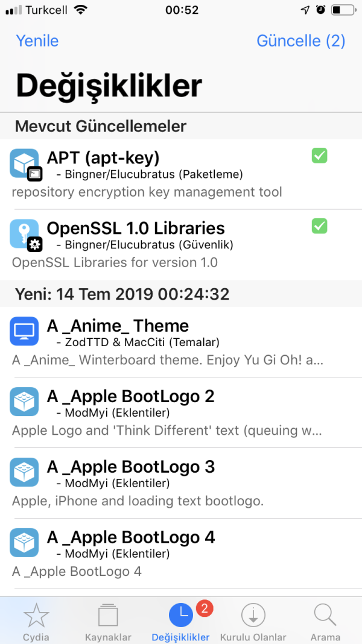362x644 pixels.
Task: Tap the Yenile refresh button
Action: [x=37, y=41]
